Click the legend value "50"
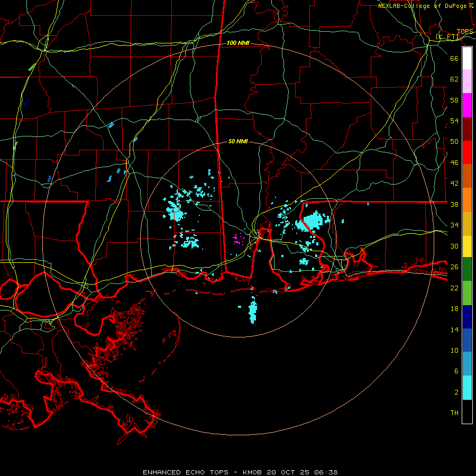The image size is (476, 476). 454,142
